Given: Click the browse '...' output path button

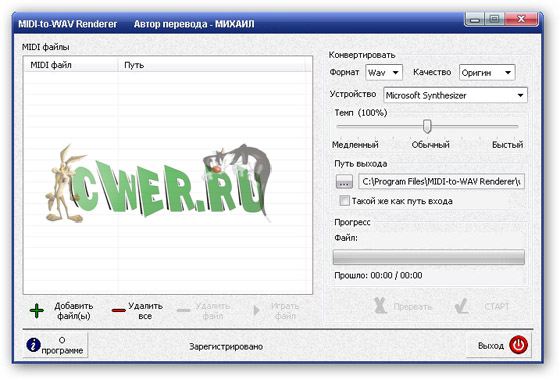Looking at the screenshot, I should pos(344,181).
